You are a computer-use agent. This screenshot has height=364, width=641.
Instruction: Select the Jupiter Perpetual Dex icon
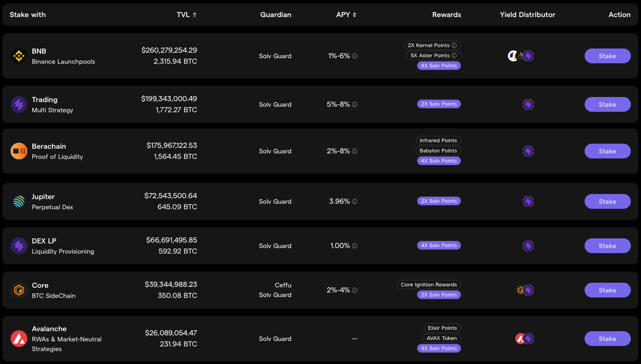(18, 201)
